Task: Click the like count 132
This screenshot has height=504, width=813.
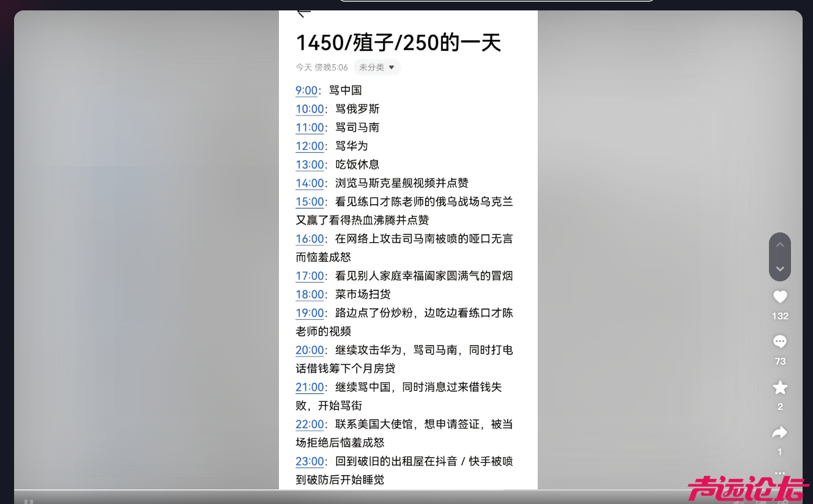Action: tap(780, 316)
